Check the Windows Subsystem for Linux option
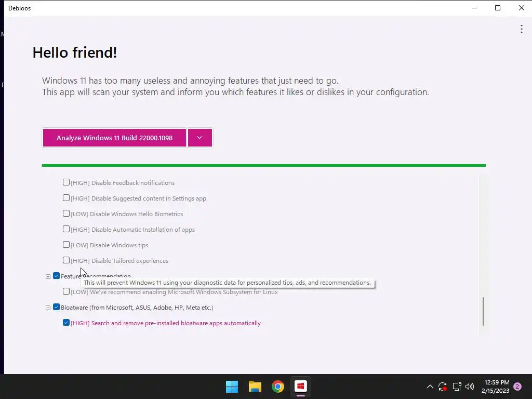Screen dimensions: 532x399 pyautogui.click(x=66, y=292)
